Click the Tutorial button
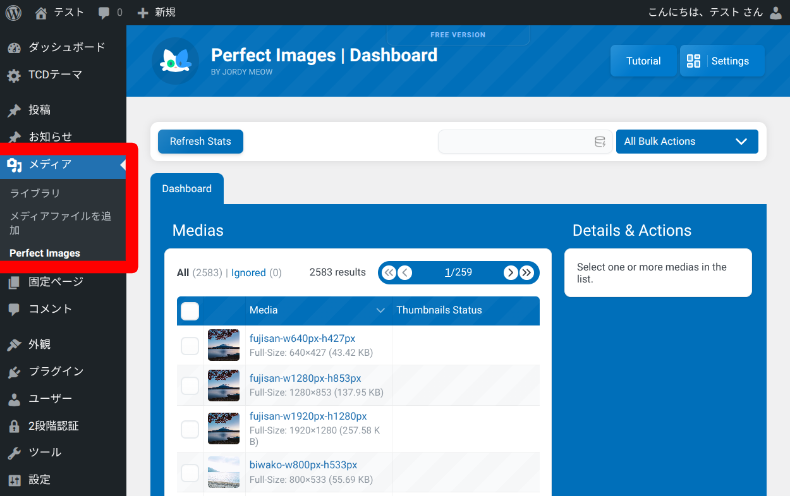Screen dimensions: 790x496 tap(643, 61)
